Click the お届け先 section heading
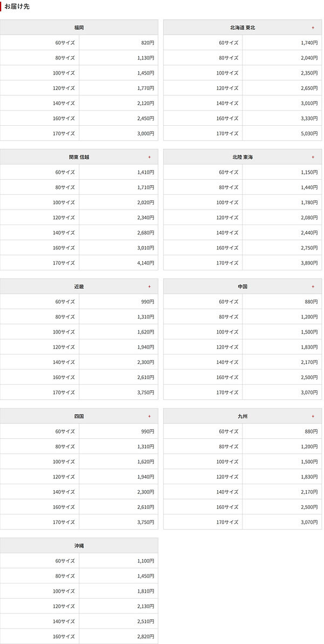 [x=17, y=6]
